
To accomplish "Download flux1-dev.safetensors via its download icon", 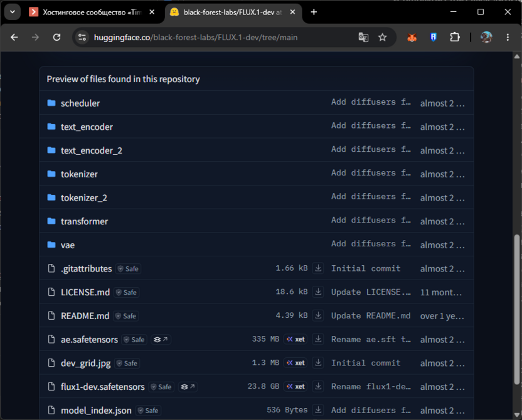I will pyautogui.click(x=318, y=386).
